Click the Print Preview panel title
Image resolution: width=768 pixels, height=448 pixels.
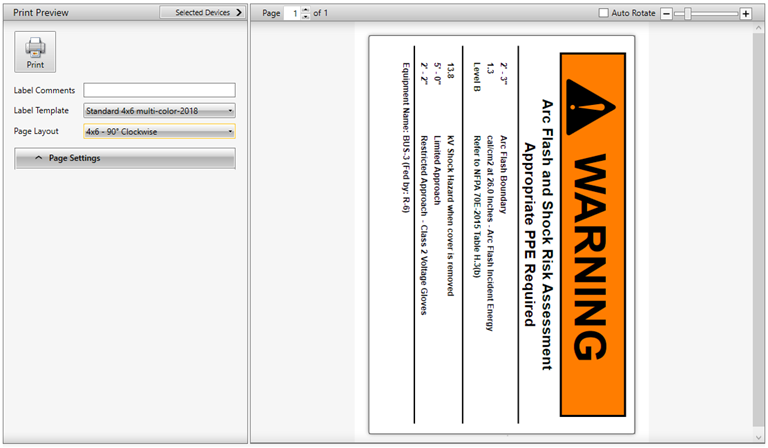click(x=41, y=13)
